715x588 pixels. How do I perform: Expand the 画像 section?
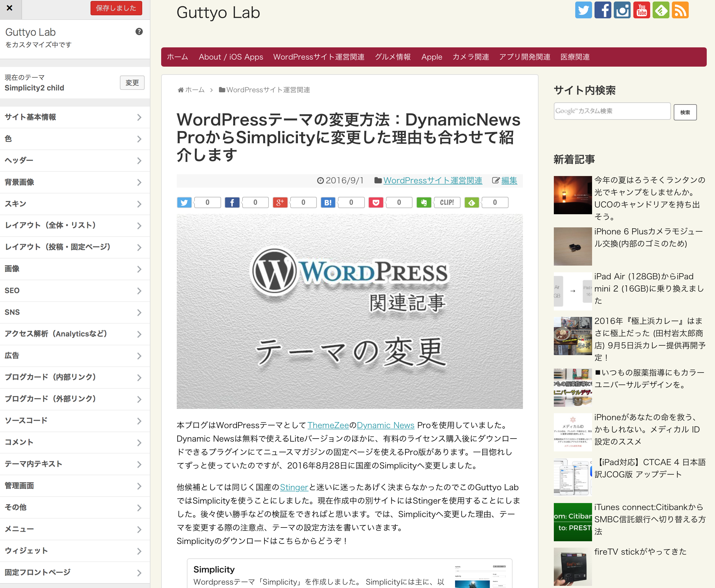coord(75,269)
